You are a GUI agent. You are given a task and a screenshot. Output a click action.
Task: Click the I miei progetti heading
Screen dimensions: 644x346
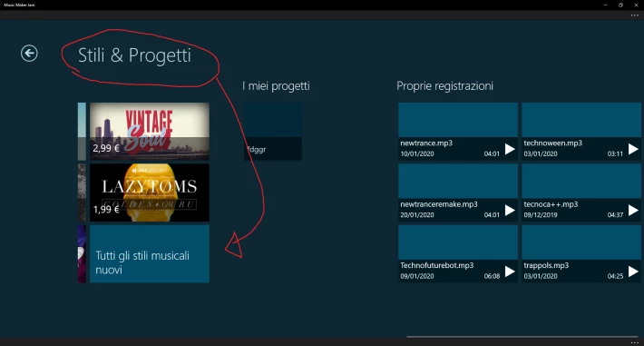276,86
